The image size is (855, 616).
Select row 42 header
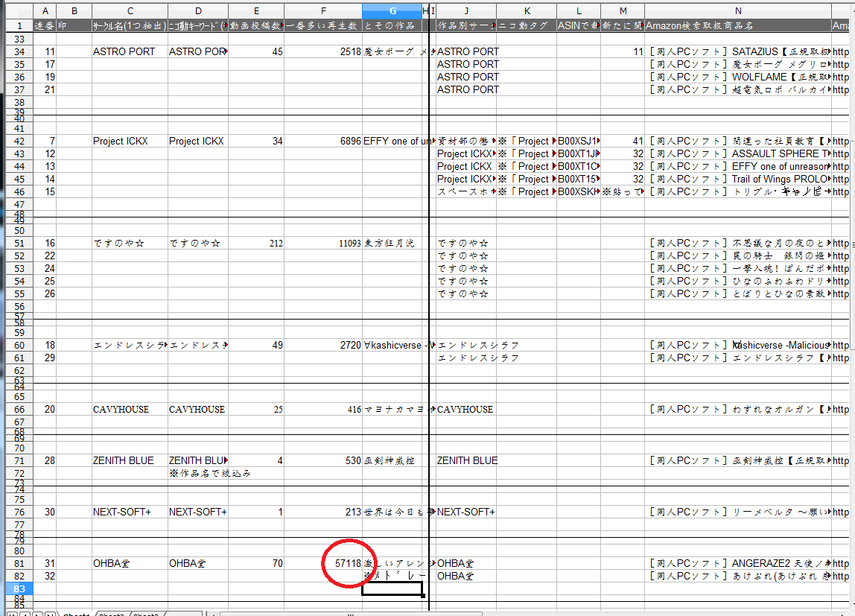tap(19, 142)
